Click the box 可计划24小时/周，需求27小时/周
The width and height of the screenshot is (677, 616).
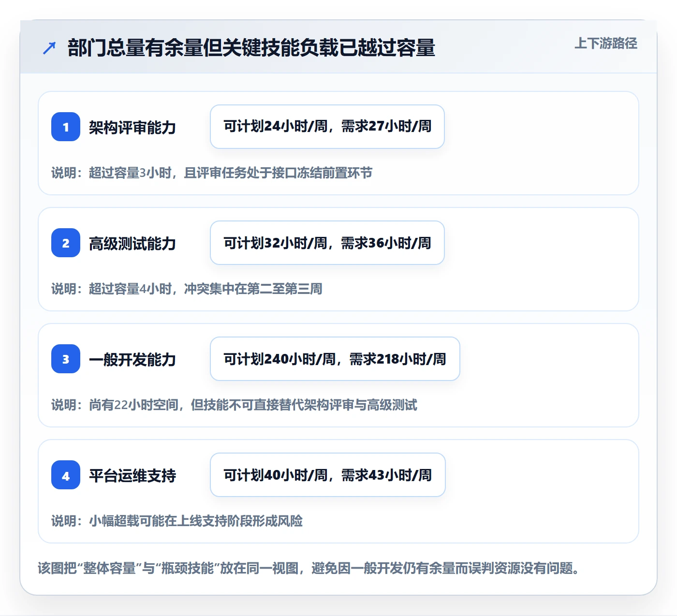pyautogui.click(x=327, y=127)
